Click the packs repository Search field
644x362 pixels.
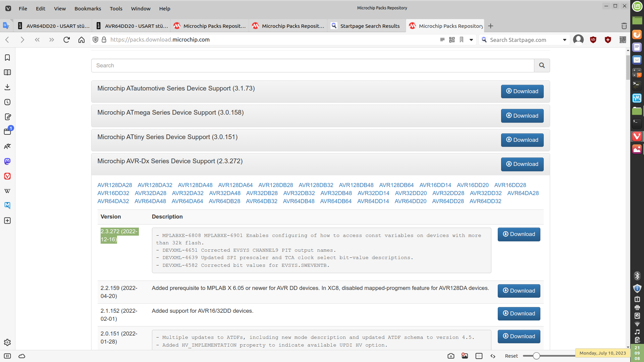pos(313,65)
